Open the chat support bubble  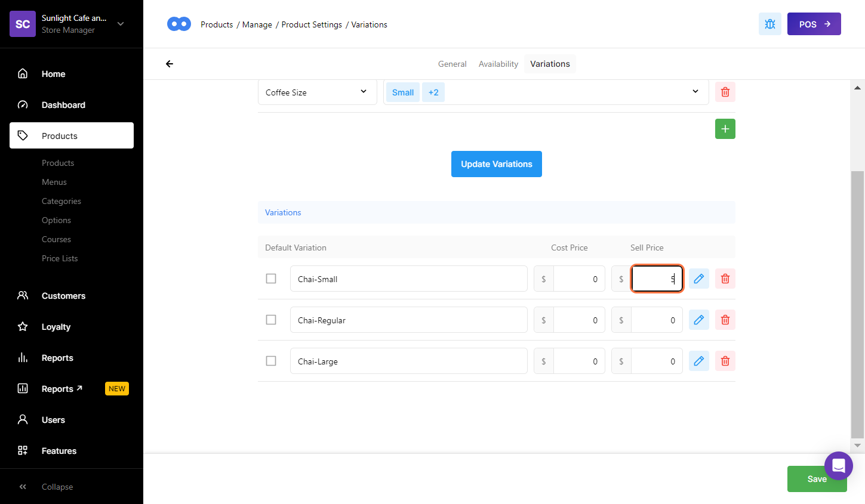point(838,465)
